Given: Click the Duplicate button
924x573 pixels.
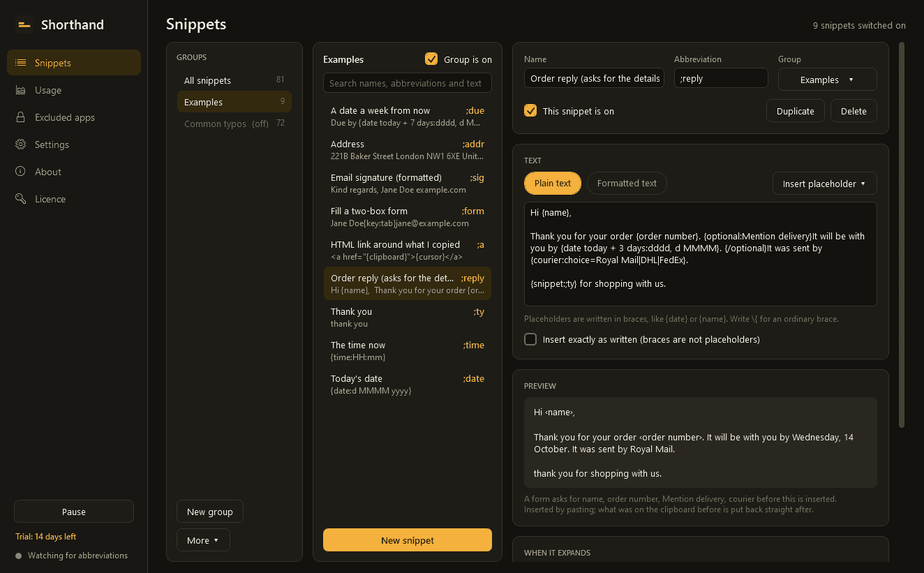Looking at the screenshot, I should pyautogui.click(x=795, y=111).
